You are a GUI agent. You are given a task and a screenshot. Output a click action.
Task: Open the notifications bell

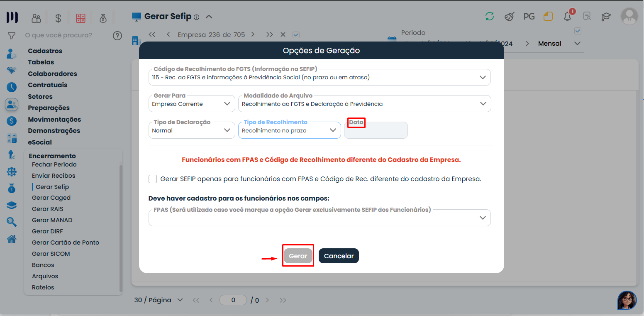click(x=568, y=17)
